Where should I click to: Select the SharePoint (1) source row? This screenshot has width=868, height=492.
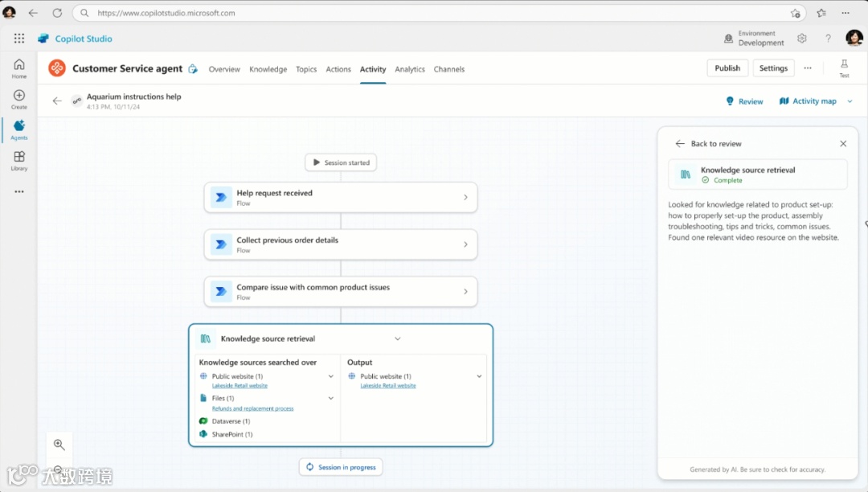pyautogui.click(x=226, y=434)
